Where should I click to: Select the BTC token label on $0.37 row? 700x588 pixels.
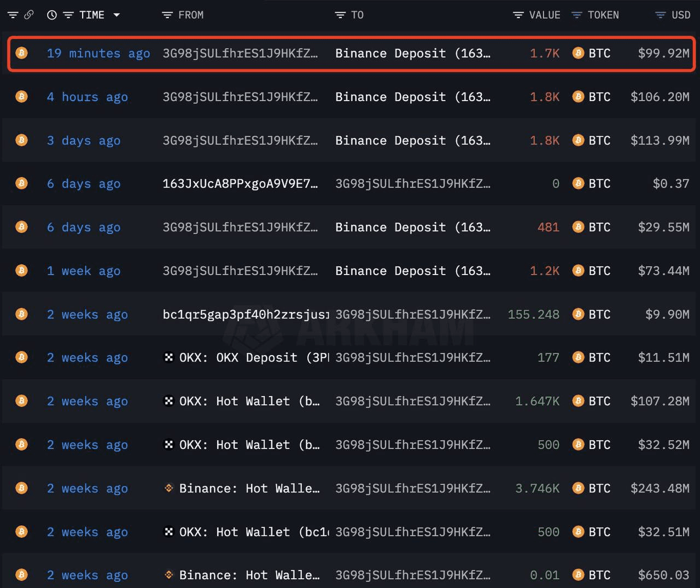pyautogui.click(x=599, y=184)
